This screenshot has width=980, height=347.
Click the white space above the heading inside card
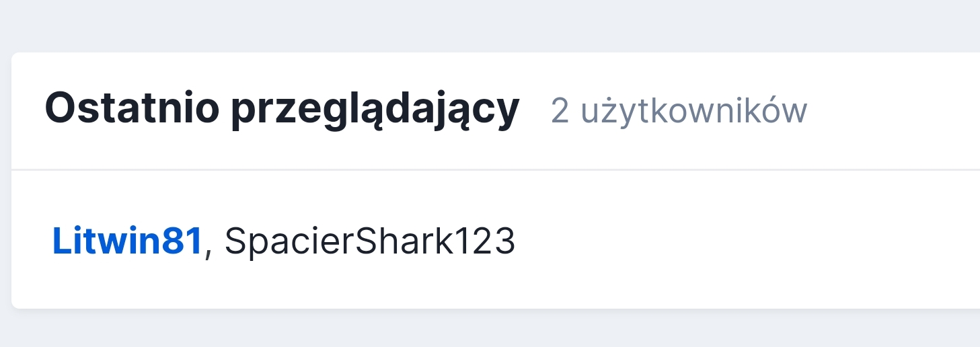tap(496, 71)
